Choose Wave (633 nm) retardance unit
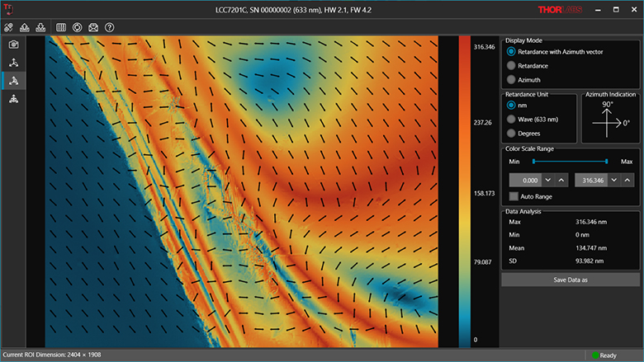 coord(511,120)
